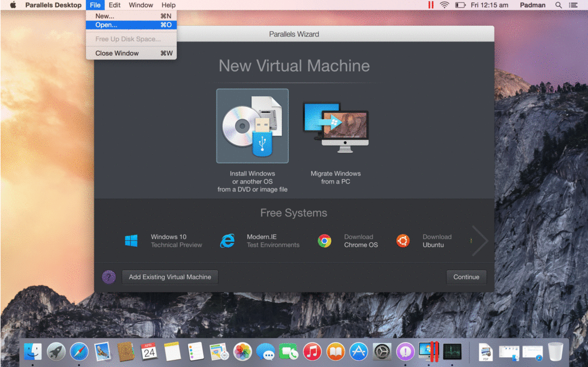588x367 pixels.
Task: Open the purple help question mark button
Action: (x=109, y=277)
